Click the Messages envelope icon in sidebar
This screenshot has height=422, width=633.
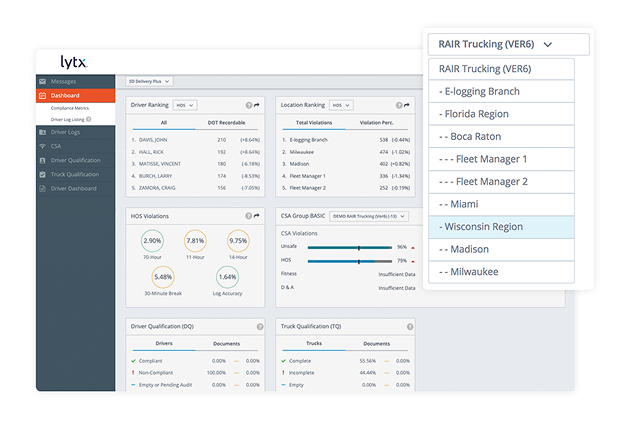point(42,81)
